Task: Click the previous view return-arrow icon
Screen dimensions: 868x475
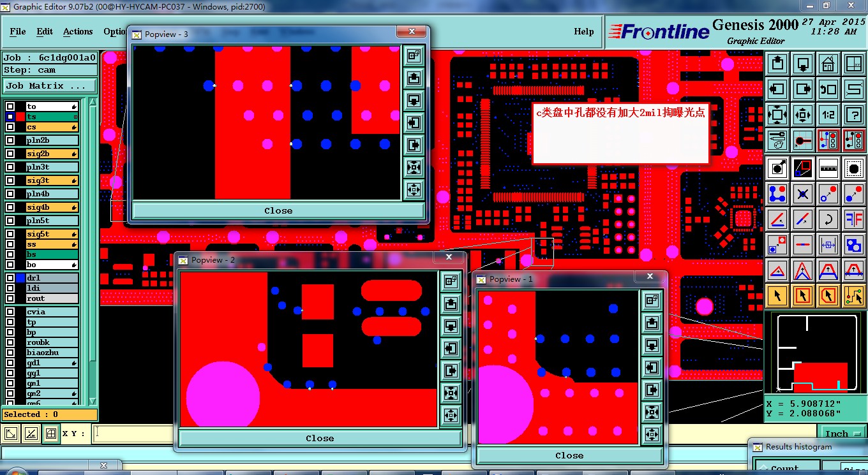Action: pos(828,89)
